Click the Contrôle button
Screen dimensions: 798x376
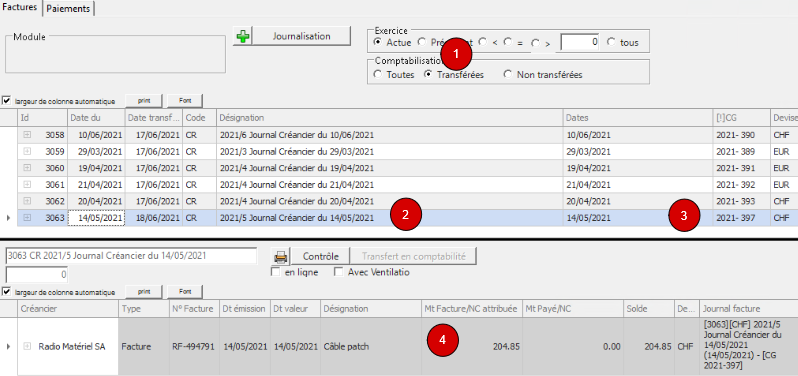320,256
